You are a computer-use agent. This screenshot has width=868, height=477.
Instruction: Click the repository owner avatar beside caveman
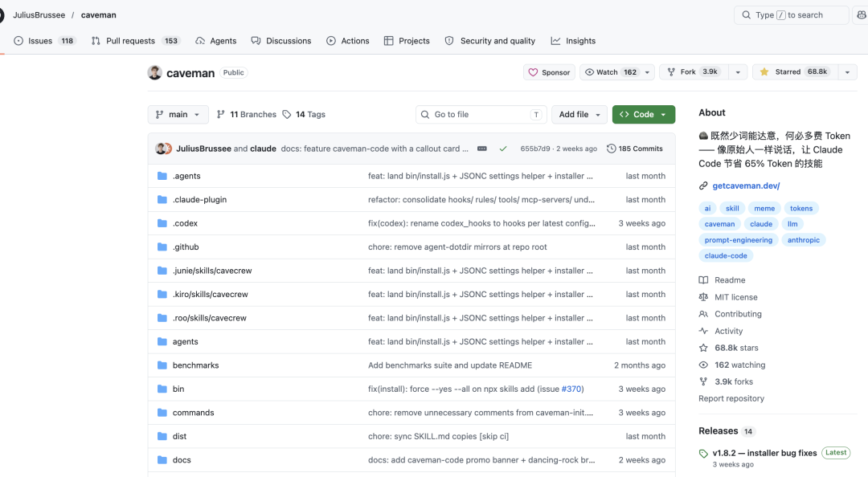(x=155, y=72)
